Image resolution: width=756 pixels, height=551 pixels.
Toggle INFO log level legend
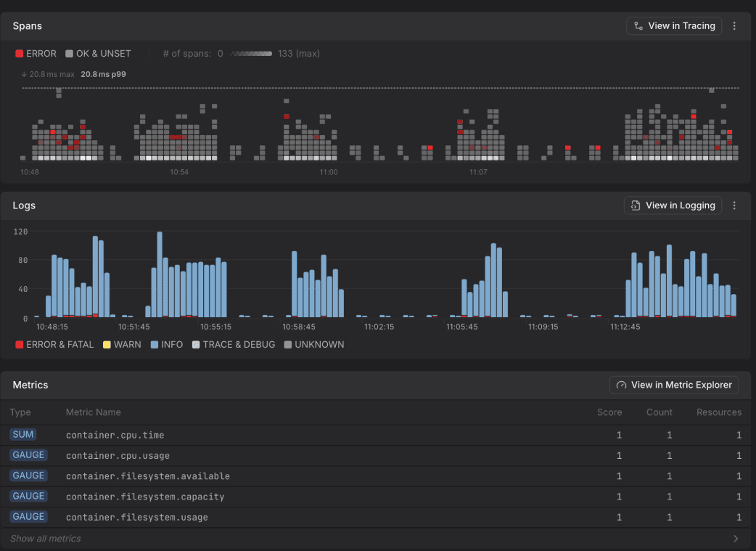tap(167, 345)
